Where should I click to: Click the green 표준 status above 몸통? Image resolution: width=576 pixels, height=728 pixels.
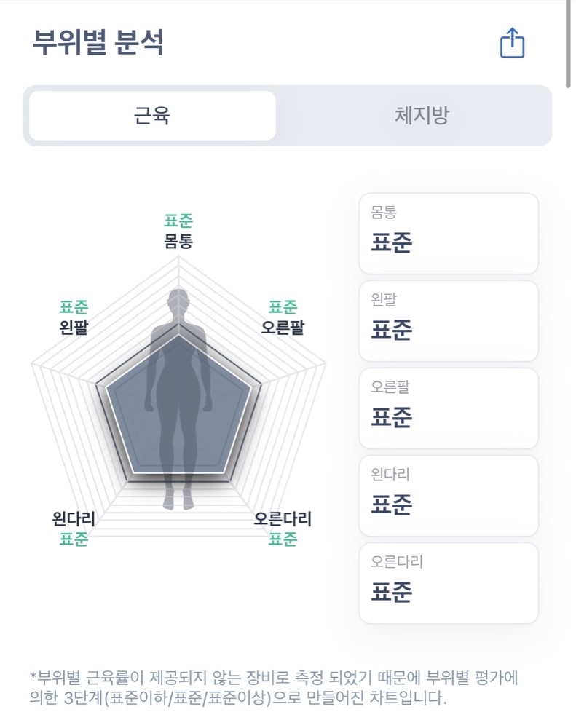click(x=178, y=221)
